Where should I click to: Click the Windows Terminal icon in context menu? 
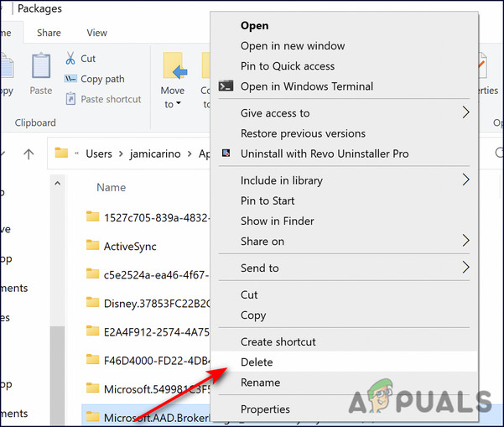(x=226, y=86)
